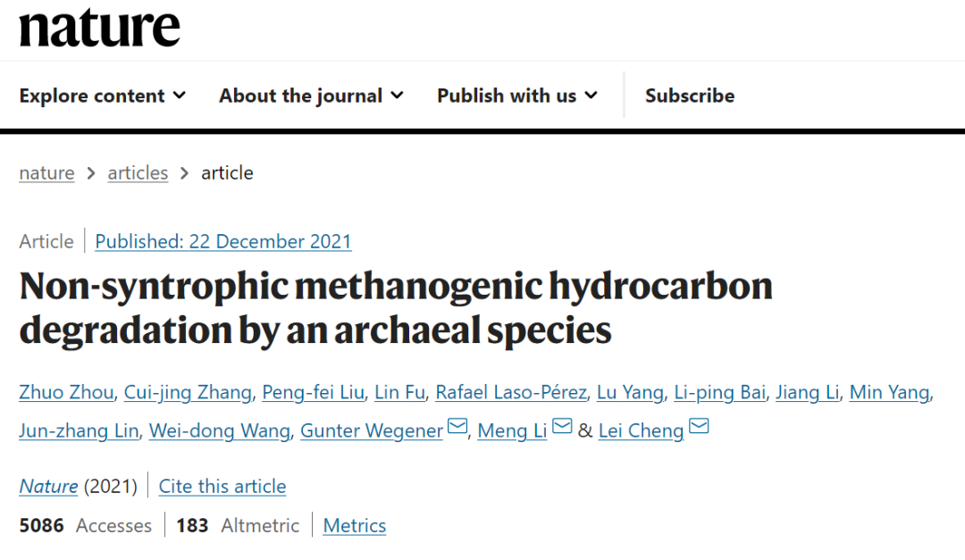965x560 pixels.
Task: Click envelope icon next to Gunter Wegener
Action: pos(457,428)
